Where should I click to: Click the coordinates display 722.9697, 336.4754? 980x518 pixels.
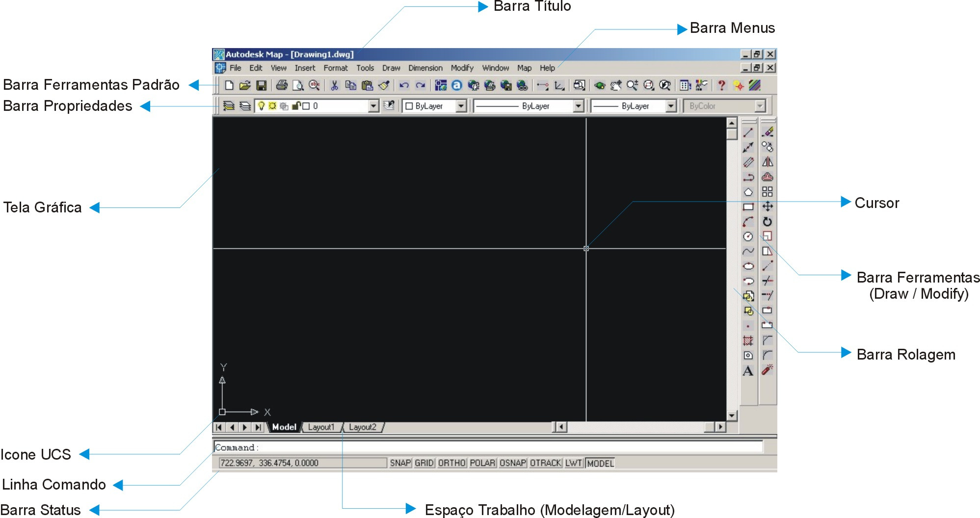tap(303, 463)
